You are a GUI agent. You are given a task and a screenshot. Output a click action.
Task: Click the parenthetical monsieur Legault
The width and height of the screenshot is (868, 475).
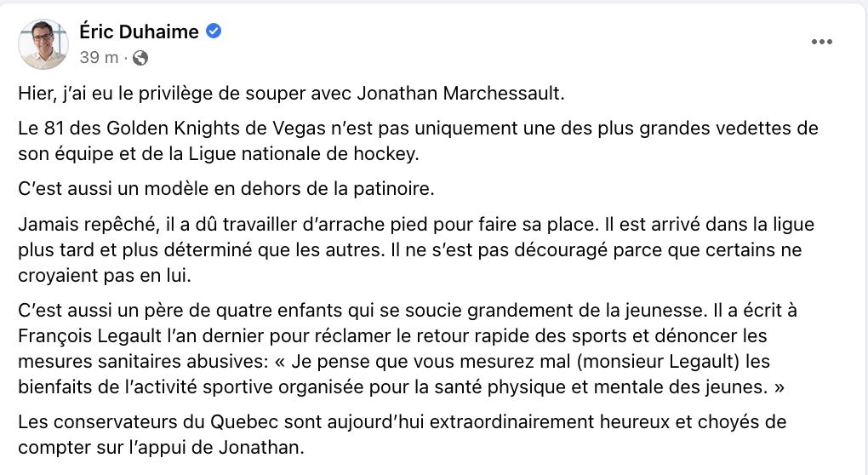(x=658, y=361)
